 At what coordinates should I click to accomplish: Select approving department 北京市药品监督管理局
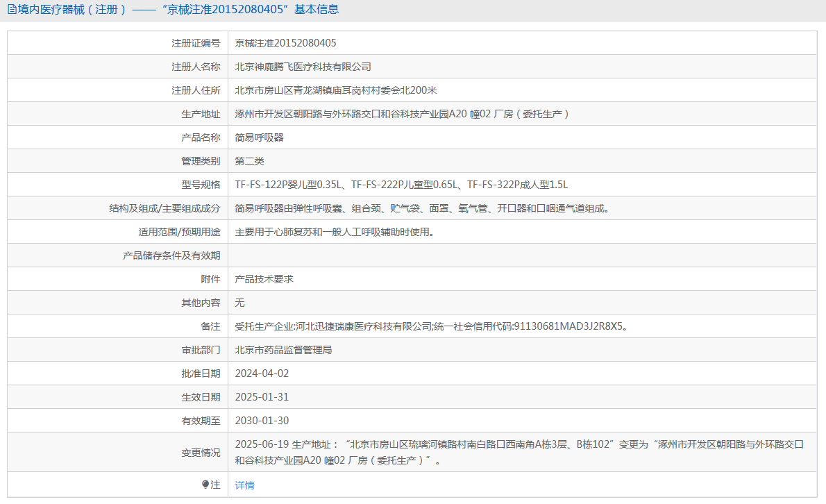pyautogui.click(x=283, y=350)
